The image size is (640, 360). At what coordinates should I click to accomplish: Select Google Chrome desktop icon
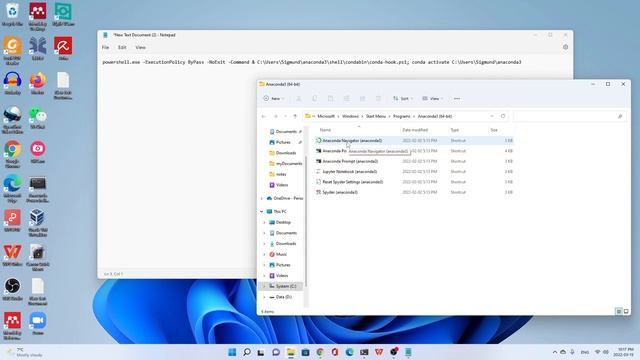point(12,154)
